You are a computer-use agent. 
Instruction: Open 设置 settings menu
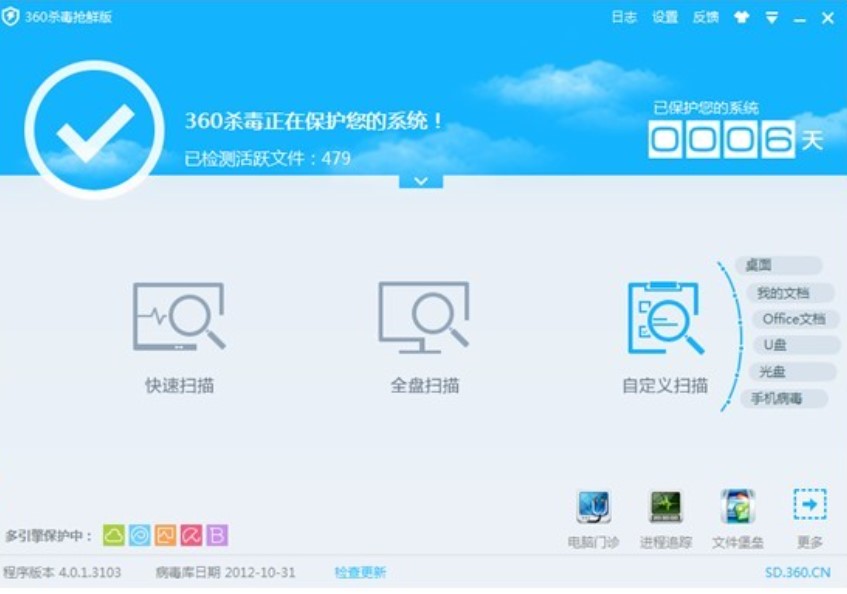665,17
